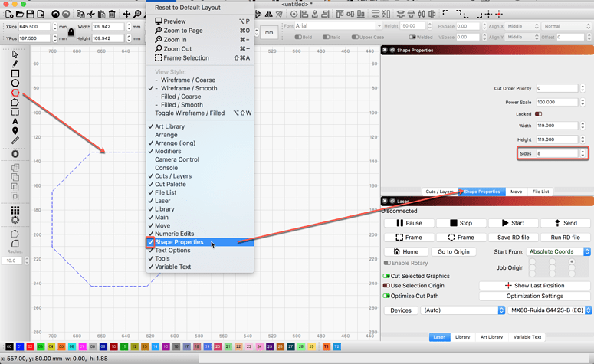Toggle the Locked switch in Shape Properties

pos(538,114)
